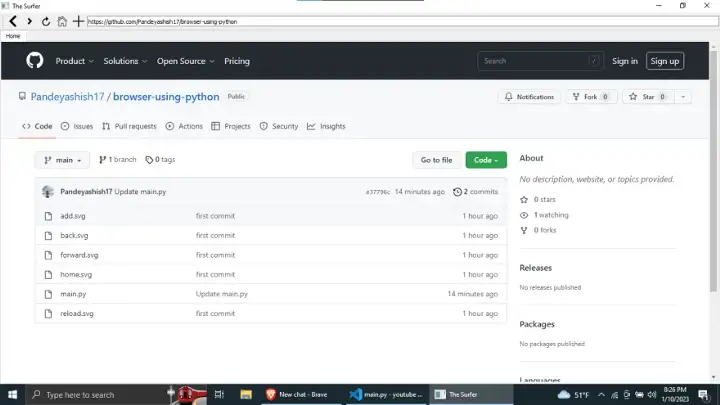Click the Sign up button
The width and height of the screenshot is (720, 405).
(x=664, y=61)
